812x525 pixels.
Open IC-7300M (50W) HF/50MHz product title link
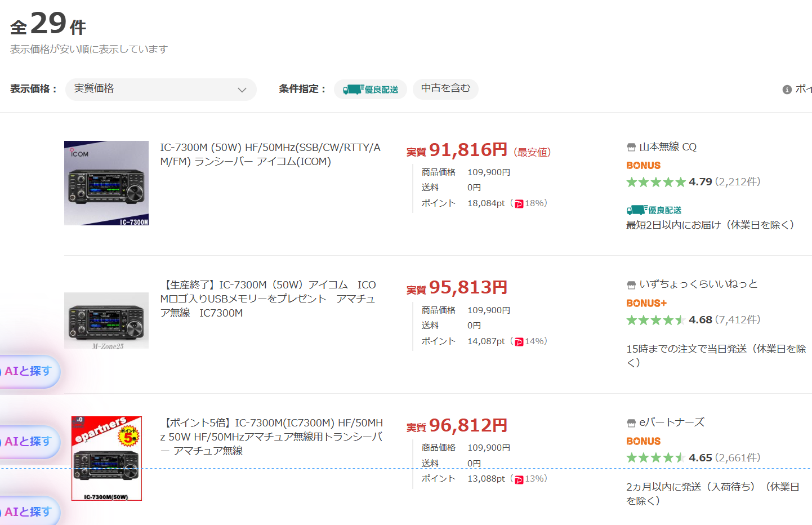[x=270, y=154]
